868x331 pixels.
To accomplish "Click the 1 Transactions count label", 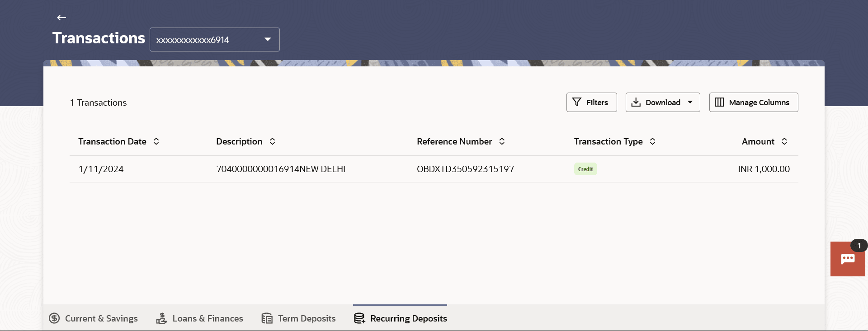I will point(98,103).
